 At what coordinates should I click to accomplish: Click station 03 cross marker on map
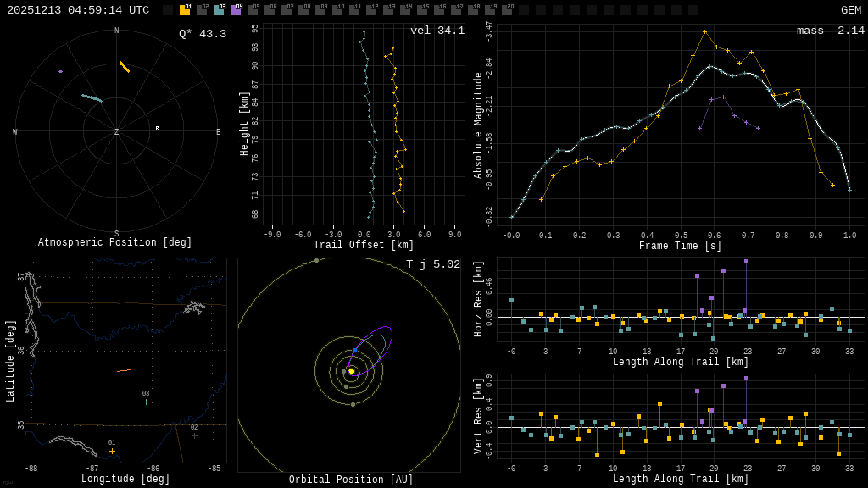(146, 402)
